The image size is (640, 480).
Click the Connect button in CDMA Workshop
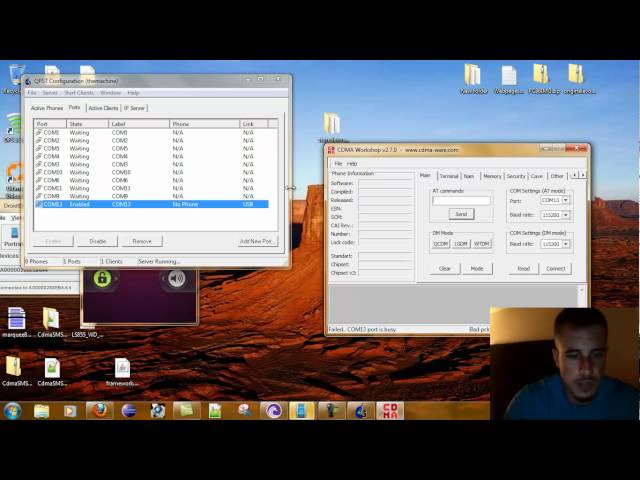[556, 269]
